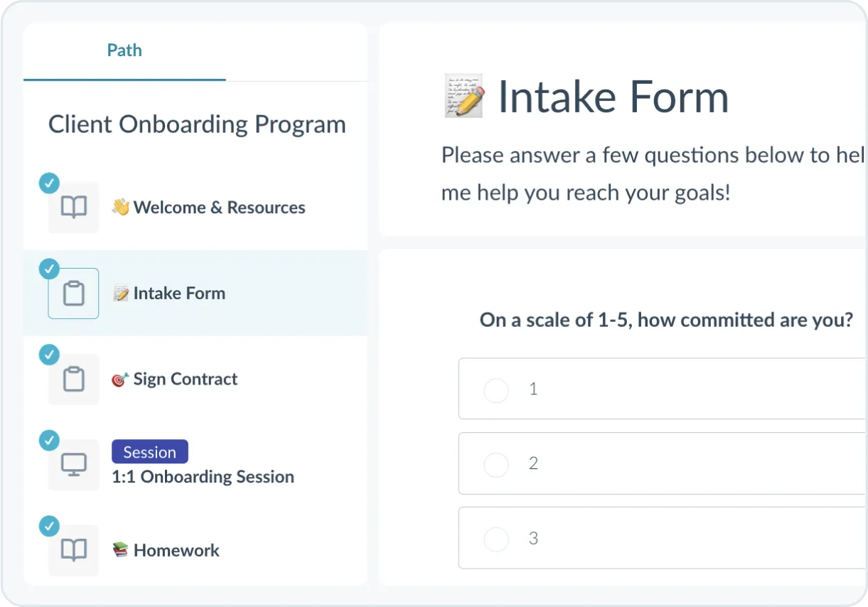Click the clipboard icon beside Sign Contract
The image size is (868, 607).
tap(73, 379)
